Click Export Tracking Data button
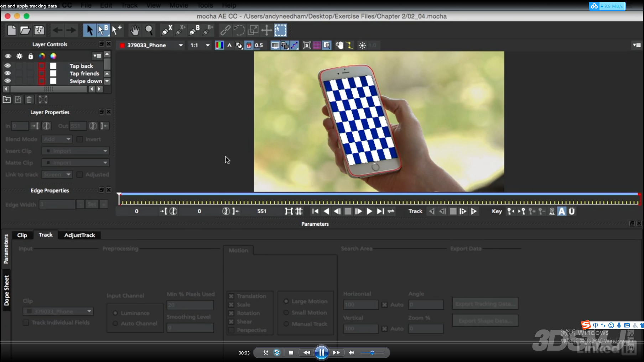 [x=485, y=304]
